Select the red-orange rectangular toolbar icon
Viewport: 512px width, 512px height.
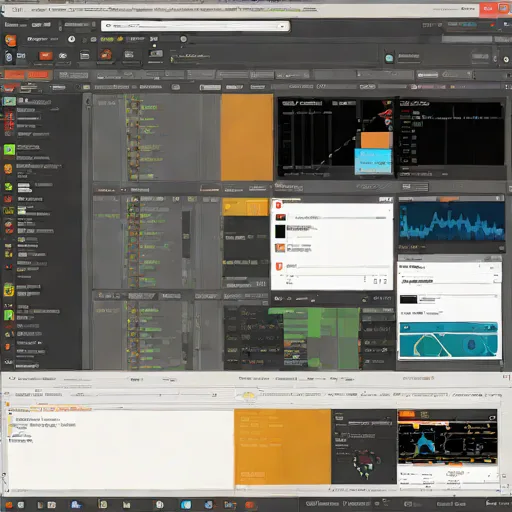(46, 55)
